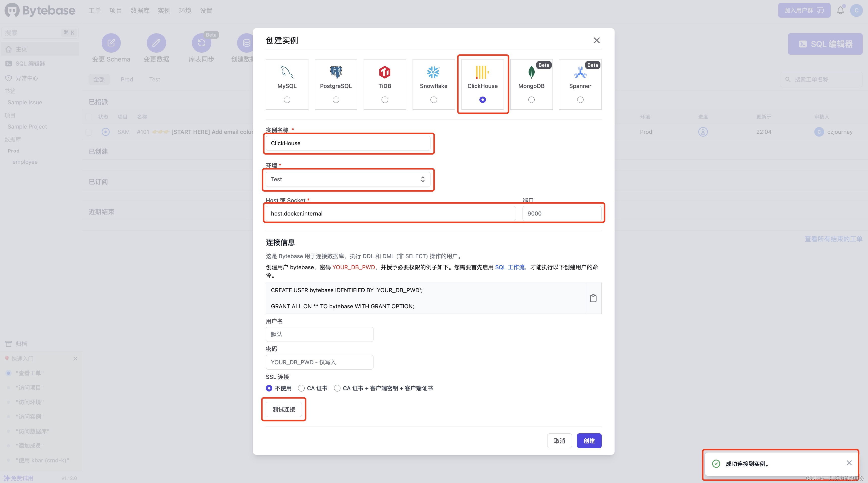
Task: Switch to the Test filter tab
Action: coord(155,79)
